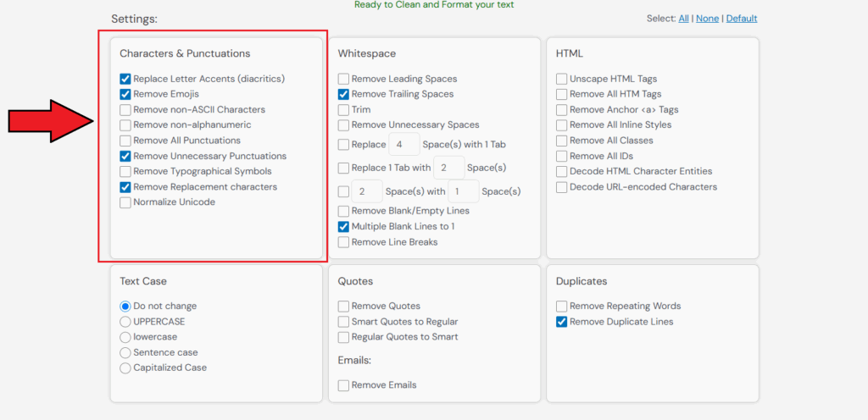Screen dimensions: 868x420
Task: Enable Remove Leading Spaces checkbox
Action: click(x=344, y=79)
